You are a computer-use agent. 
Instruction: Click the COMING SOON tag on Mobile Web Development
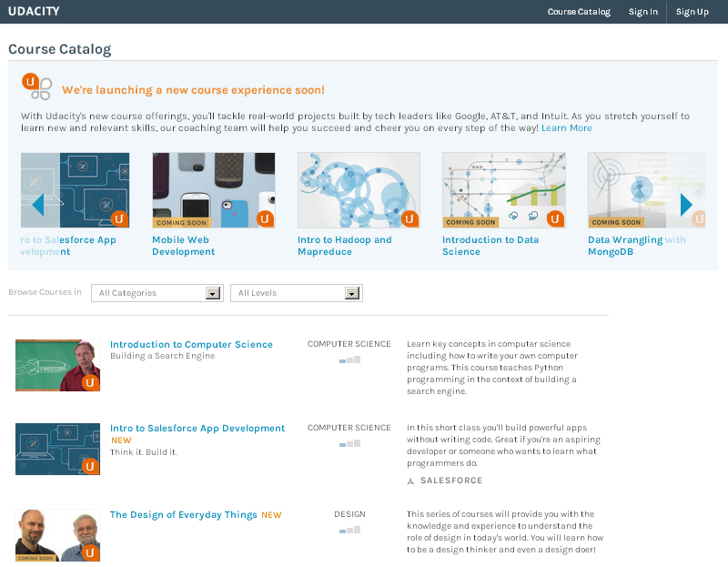pyautogui.click(x=181, y=223)
